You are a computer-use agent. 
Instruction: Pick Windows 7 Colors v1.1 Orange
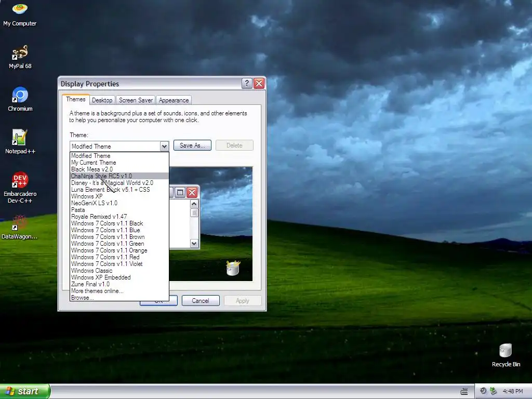tap(119, 250)
